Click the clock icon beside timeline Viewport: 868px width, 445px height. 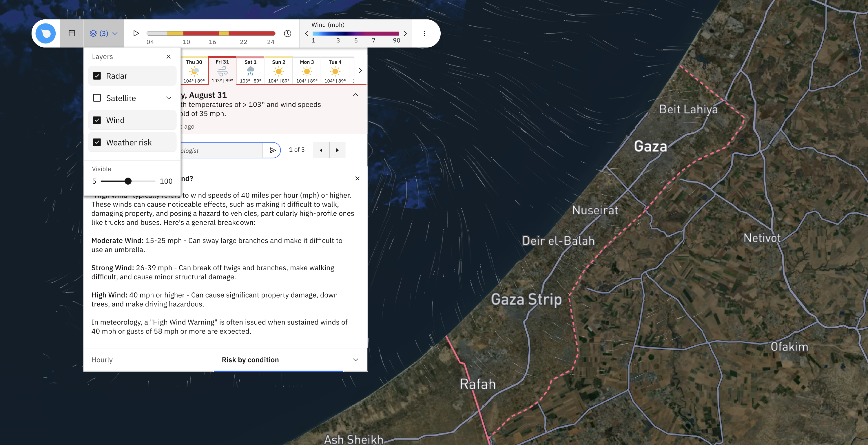[287, 33]
